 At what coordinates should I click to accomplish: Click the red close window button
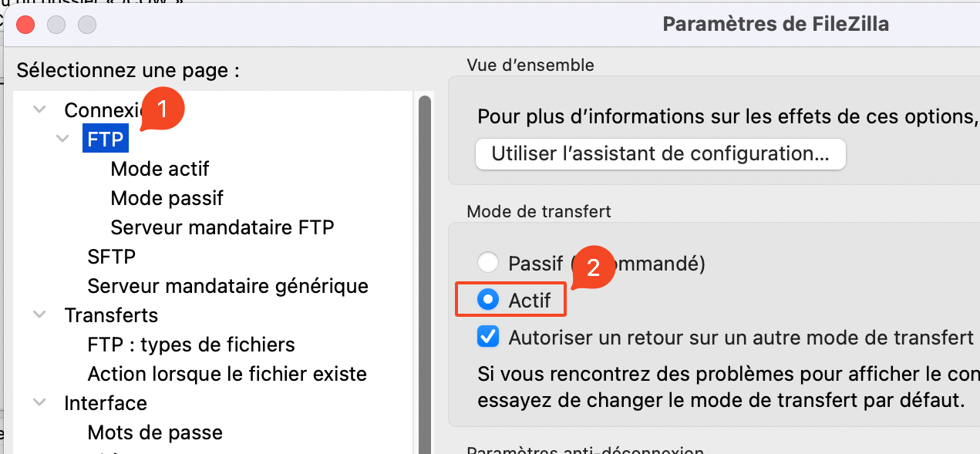click(25, 25)
